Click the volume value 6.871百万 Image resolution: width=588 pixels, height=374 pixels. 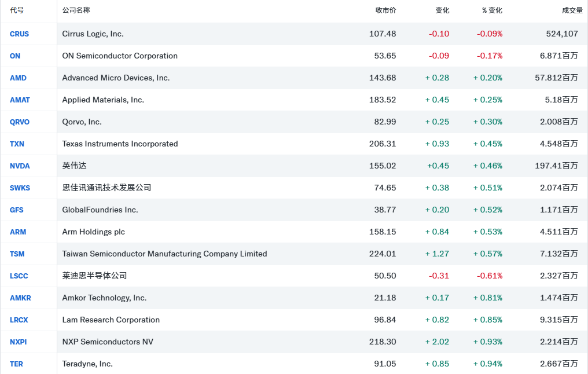pos(558,56)
